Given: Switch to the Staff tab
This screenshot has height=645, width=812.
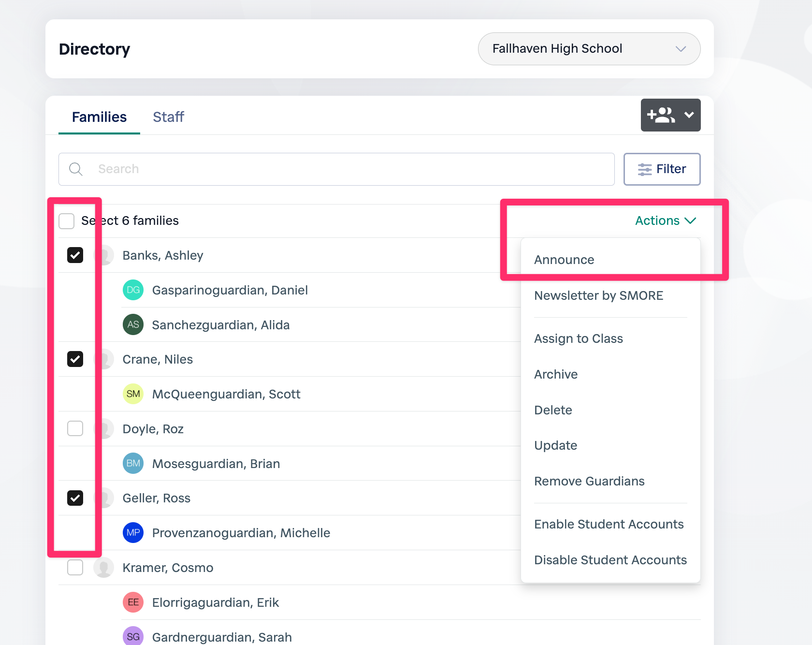Looking at the screenshot, I should (x=168, y=117).
